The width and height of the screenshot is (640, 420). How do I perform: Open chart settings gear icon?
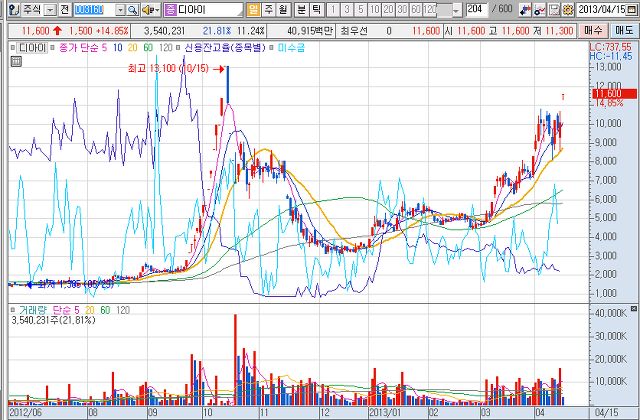coord(568,10)
